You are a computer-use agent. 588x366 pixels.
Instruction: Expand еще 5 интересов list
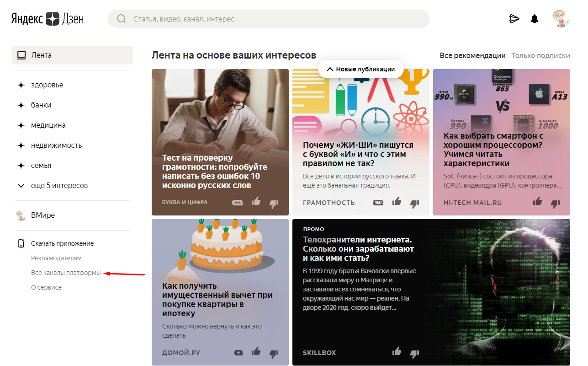click(x=59, y=186)
